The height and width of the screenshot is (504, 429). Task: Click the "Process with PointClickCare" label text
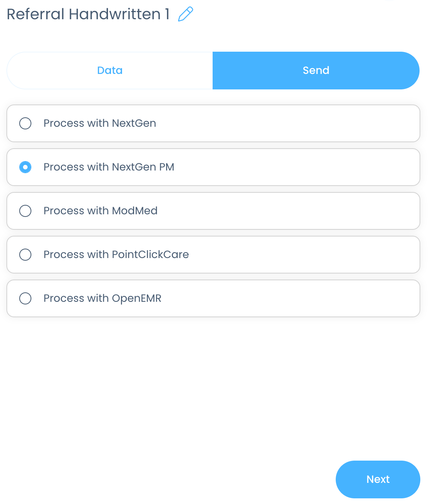click(116, 255)
